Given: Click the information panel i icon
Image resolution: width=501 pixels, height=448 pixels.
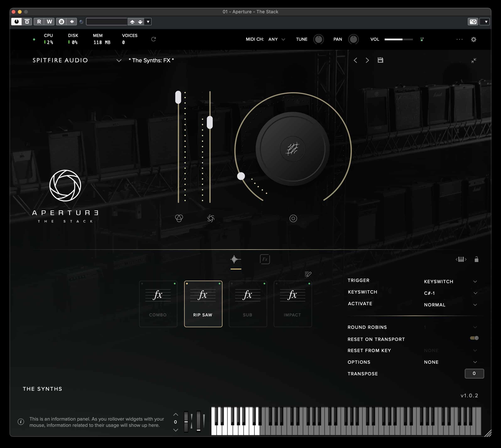Looking at the screenshot, I should point(21,422).
